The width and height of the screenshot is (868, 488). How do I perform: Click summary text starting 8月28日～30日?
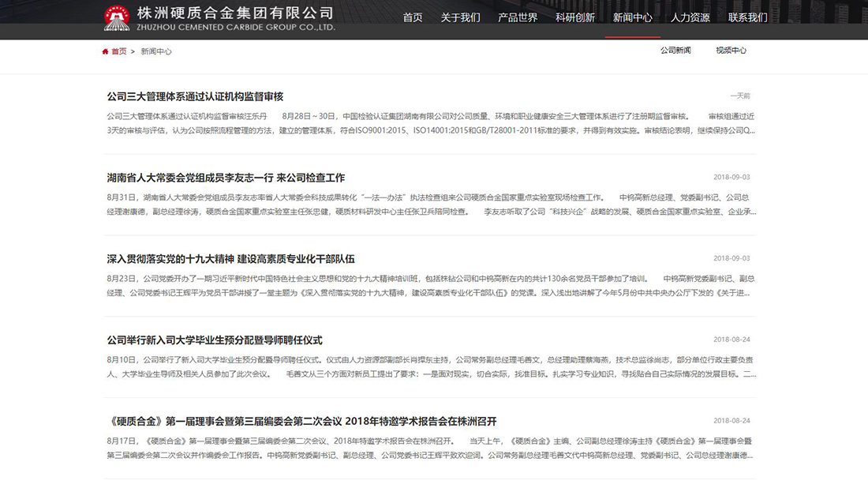coord(431,123)
